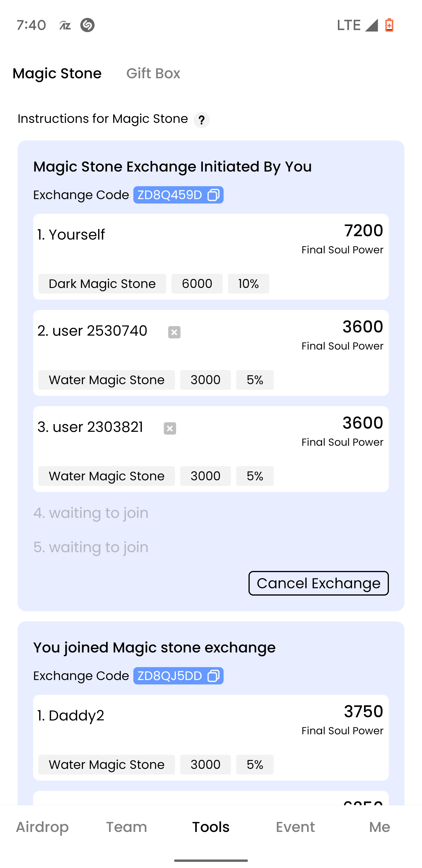The image size is (422, 868).
Task: Go to the Team section
Action: (127, 827)
